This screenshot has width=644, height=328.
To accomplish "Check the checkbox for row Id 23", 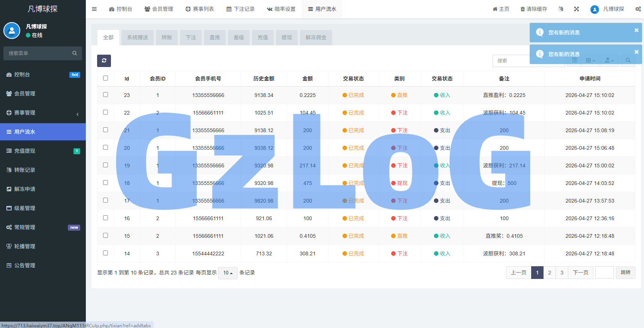I will pos(105,95).
